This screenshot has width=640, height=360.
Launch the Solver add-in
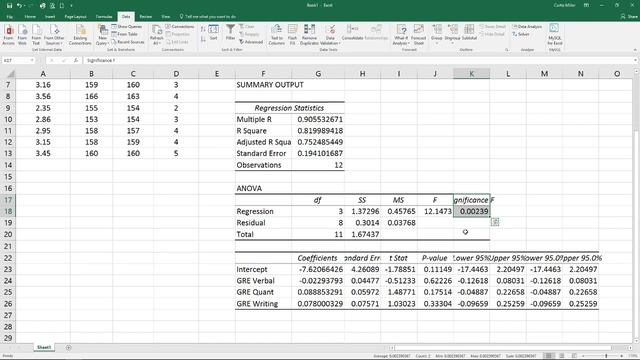521,34
